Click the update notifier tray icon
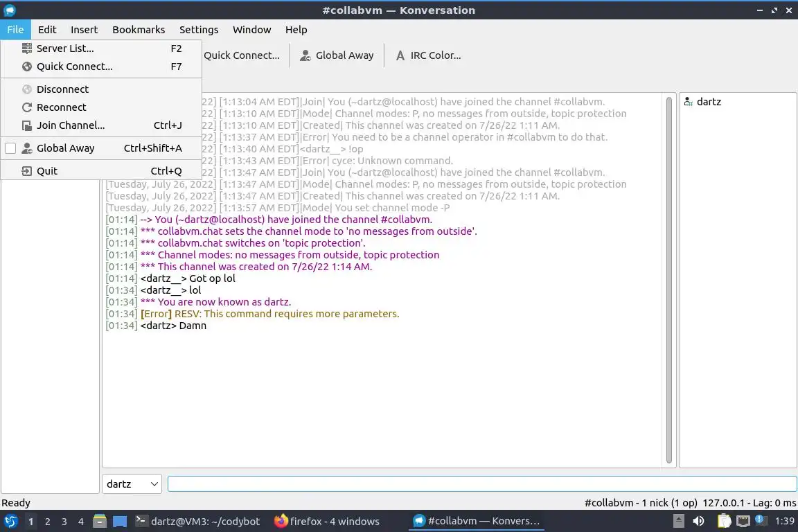The image size is (798, 532). pos(760,520)
